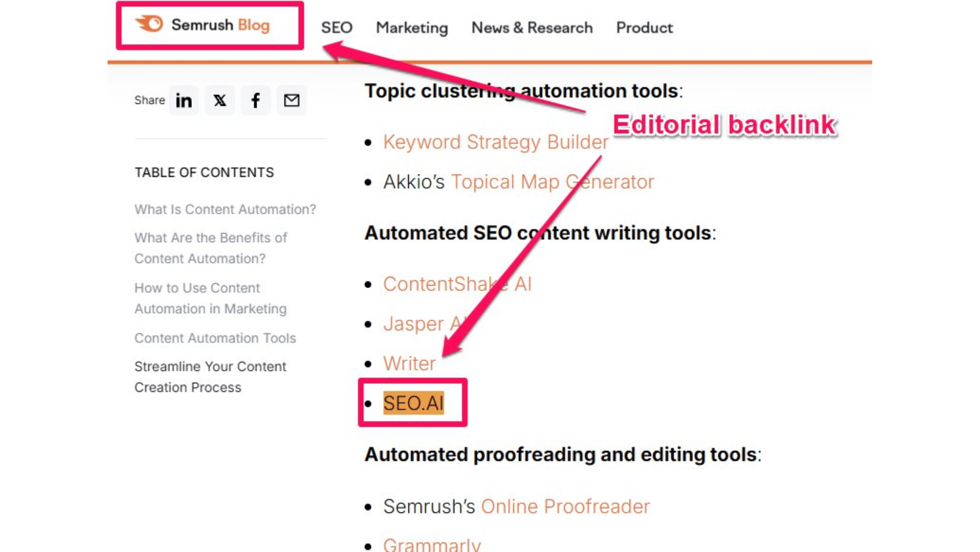Open the SEO menu item

[337, 28]
